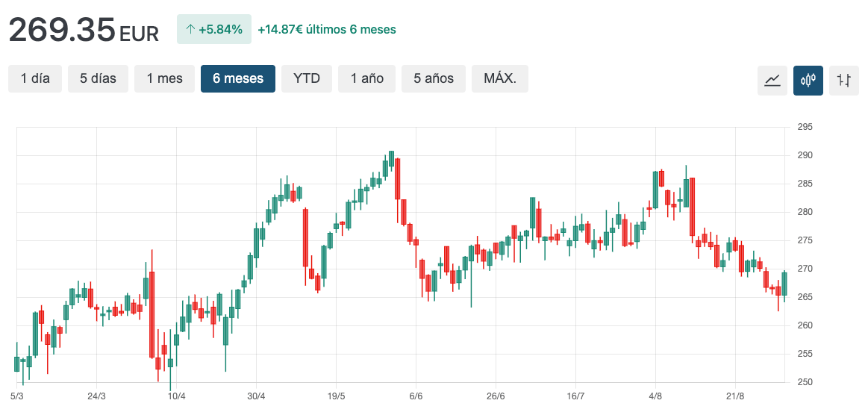The image size is (868, 412).
Task: Click the 21/8 date label
Action: (735, 396)
